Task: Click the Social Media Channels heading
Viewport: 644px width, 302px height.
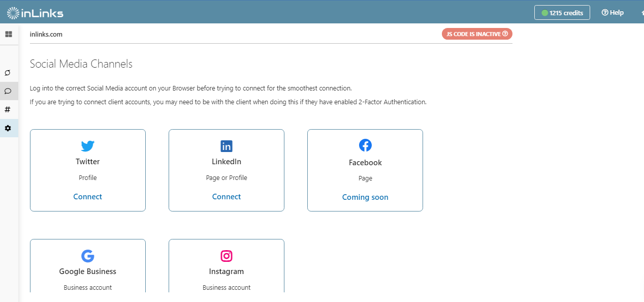Action: pyautogui.click(x=81, y=64)
